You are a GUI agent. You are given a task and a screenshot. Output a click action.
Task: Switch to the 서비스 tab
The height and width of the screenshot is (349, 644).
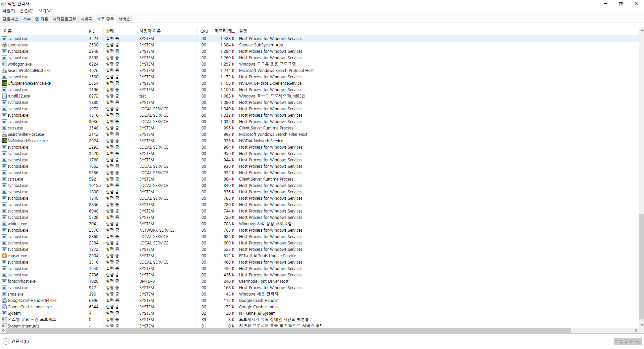[x=124, y=19]
